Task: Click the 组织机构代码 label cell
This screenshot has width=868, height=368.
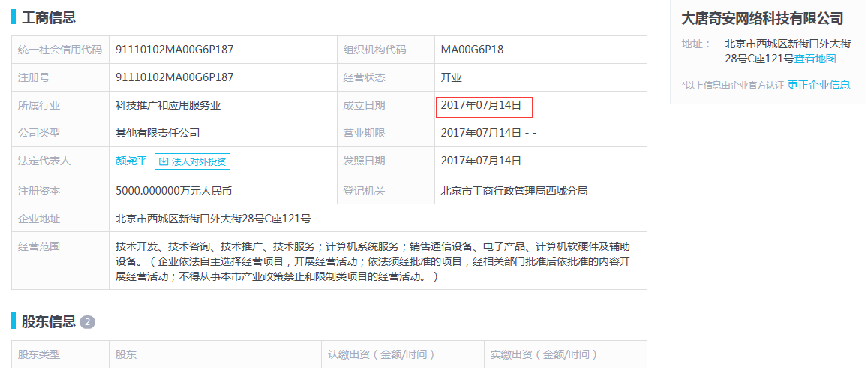Action: pos(386,50)
